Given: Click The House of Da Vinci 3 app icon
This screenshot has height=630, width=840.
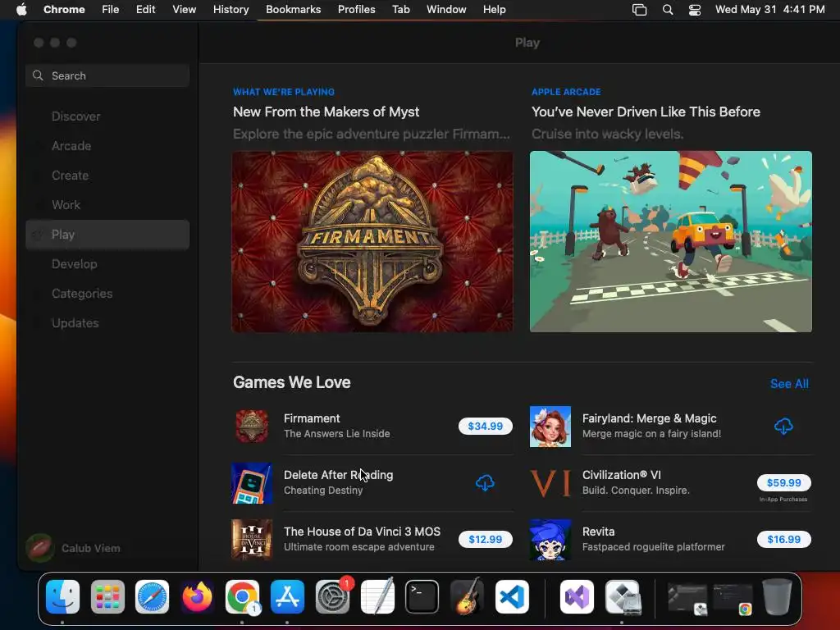Looking at the screenshot, I should (x=252, y=540).
